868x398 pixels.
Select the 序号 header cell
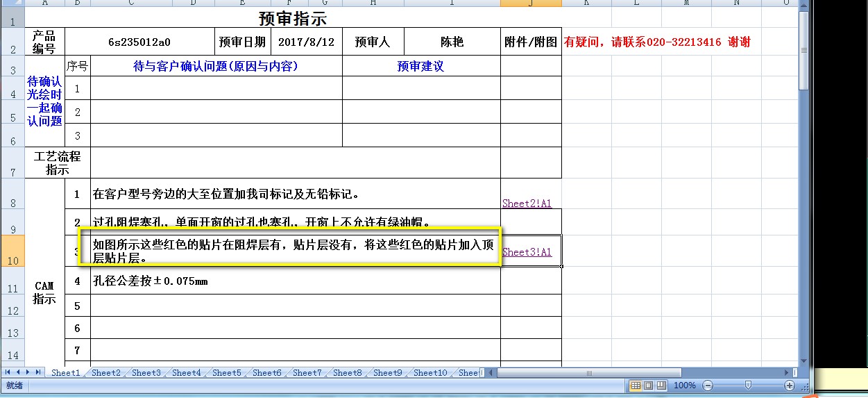click(77, 66)
